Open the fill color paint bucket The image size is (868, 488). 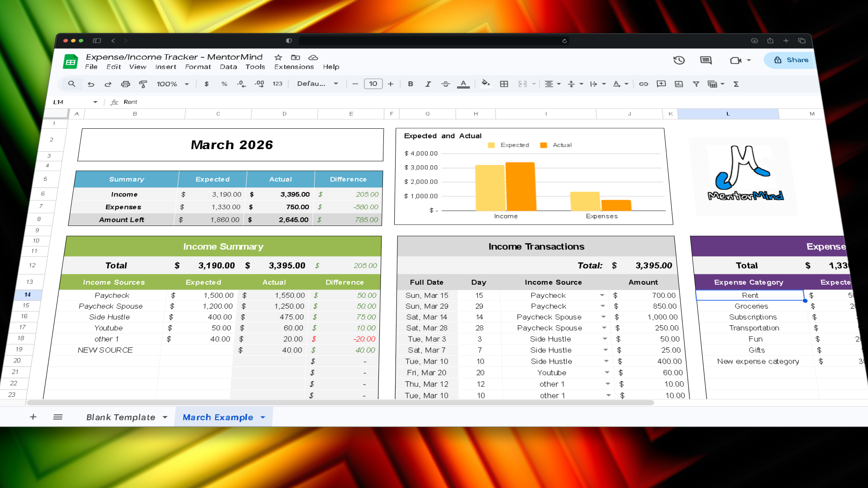point(486,84)
